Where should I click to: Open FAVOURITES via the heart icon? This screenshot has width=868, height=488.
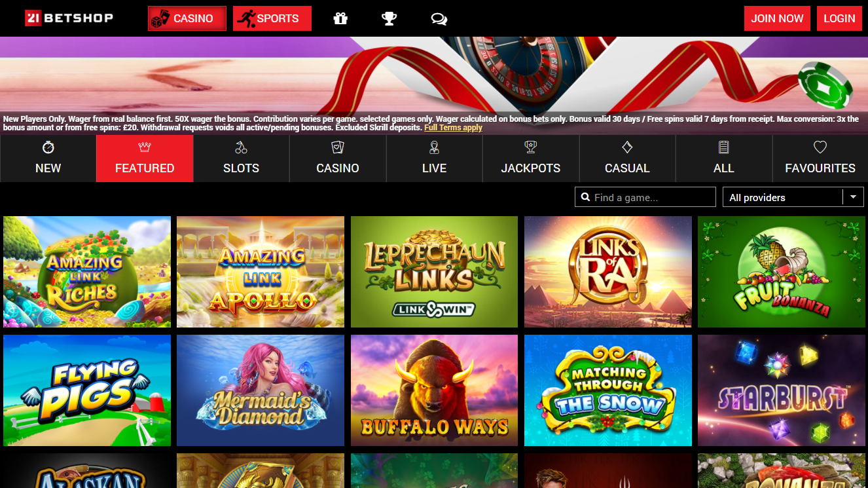[820, 147]
